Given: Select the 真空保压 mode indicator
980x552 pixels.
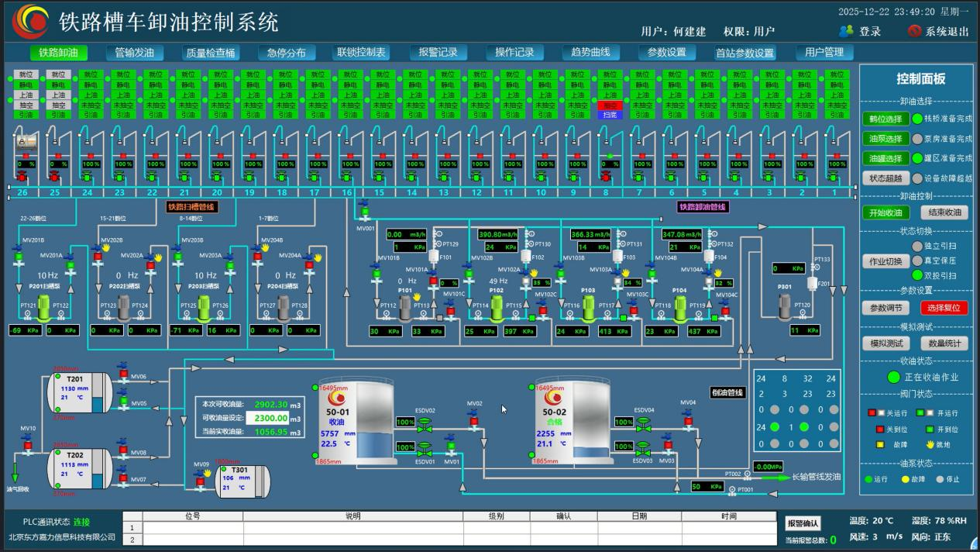Looking at the screenshot, I should [917, 260].
